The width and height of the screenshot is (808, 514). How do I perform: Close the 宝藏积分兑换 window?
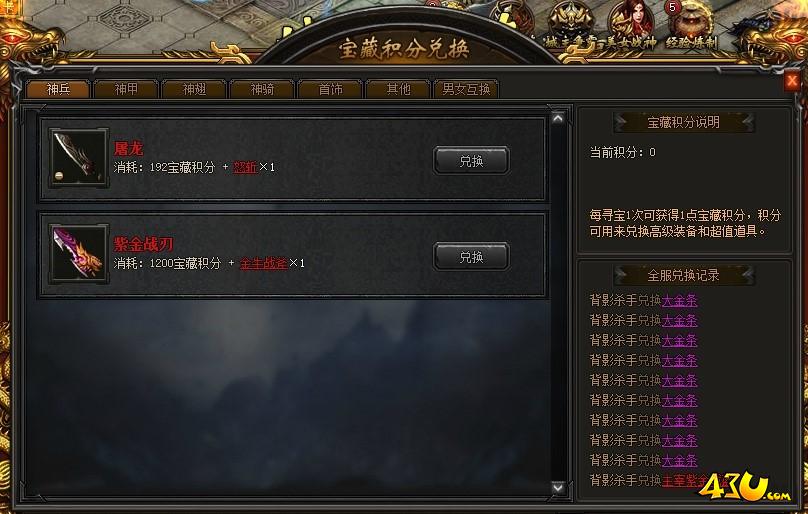tap(792, 80)
